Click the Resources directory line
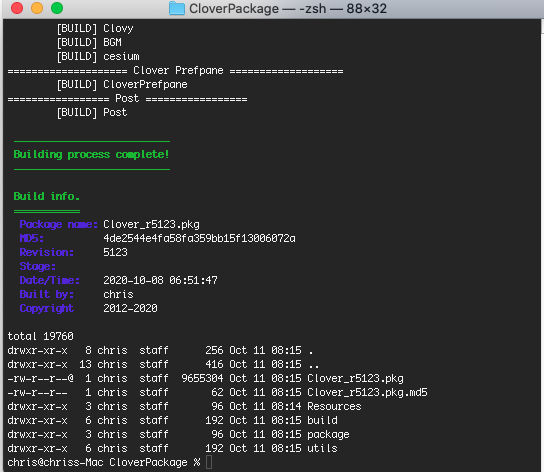The image size is (544, 472). coord(184,406)
